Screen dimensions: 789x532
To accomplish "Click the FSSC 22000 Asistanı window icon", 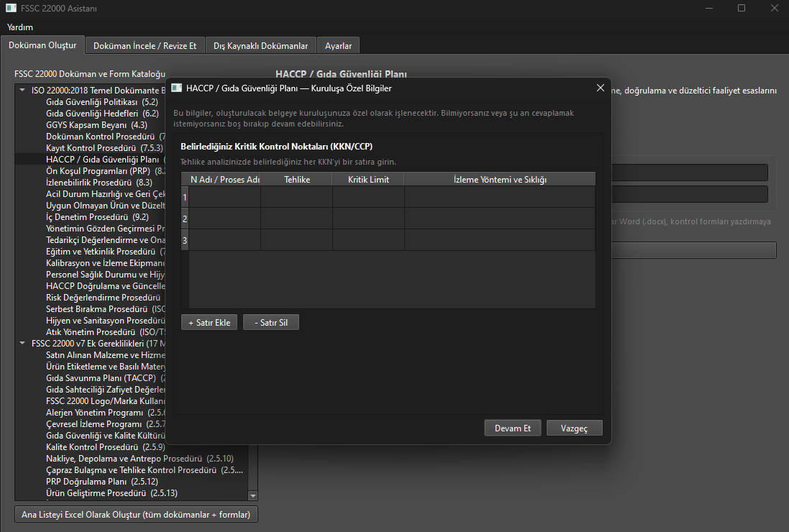I will click(x=11, y=8).
